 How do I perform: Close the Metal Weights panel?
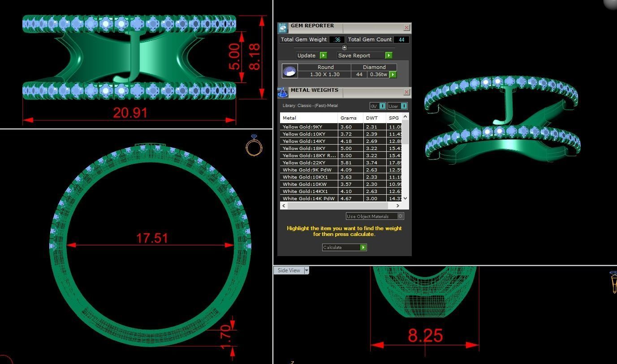pos(406,92)
